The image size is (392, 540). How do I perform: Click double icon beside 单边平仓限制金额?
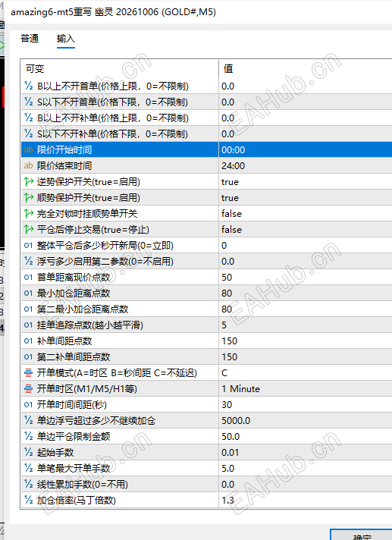click(29, 436)
